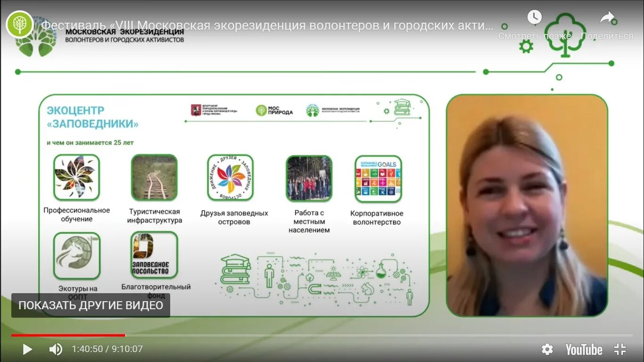
Task: Click the ЭКОЦЕНТР «ЗАПОВЕДНИКИ» heading
Action: [x=92, y=117]
